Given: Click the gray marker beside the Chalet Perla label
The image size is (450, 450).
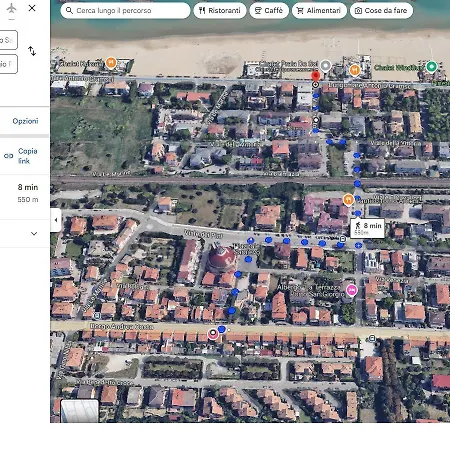Looking at the screenshot, I should click(326, 66).
